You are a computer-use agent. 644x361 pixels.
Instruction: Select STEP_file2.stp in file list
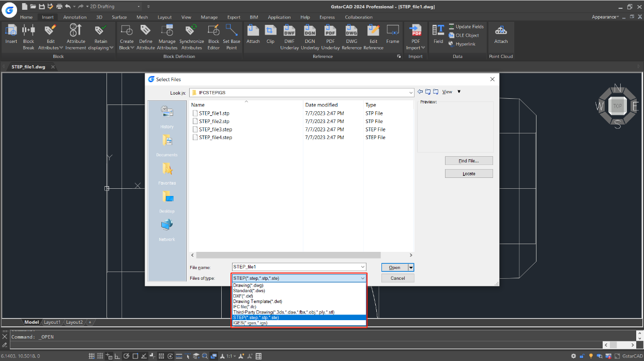[x=211, y=122]
